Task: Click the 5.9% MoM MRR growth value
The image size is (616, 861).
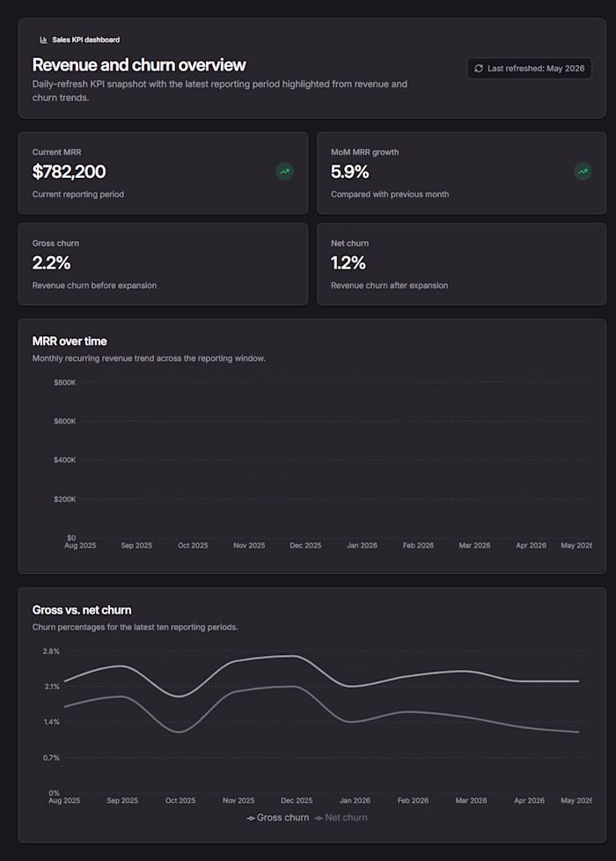Action: pos(349,172)
